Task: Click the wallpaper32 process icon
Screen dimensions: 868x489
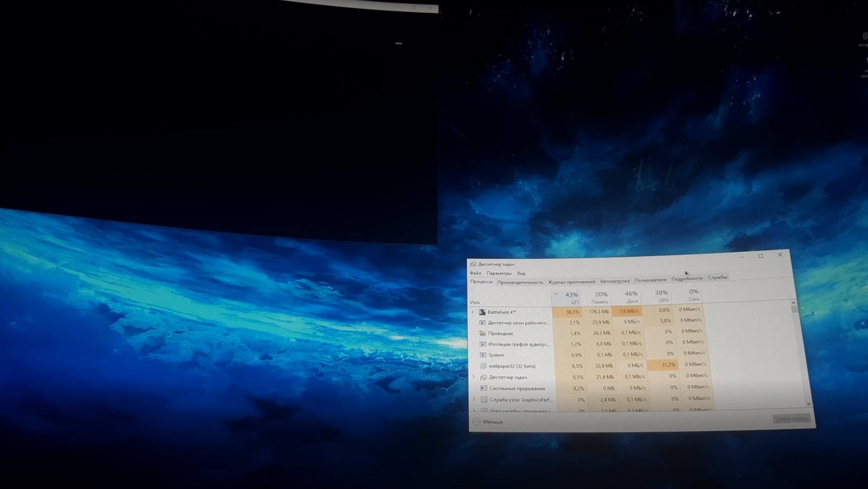Action: 483,366
